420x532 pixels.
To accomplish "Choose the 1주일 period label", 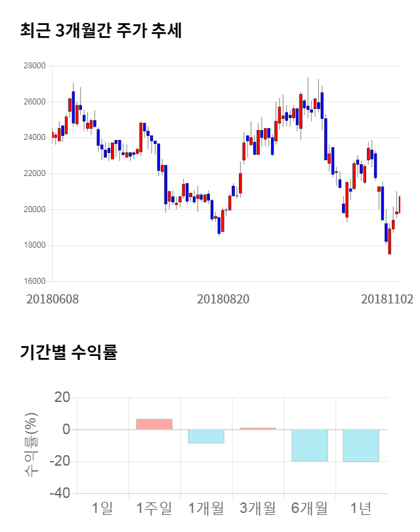I will (x=154, y=508).
